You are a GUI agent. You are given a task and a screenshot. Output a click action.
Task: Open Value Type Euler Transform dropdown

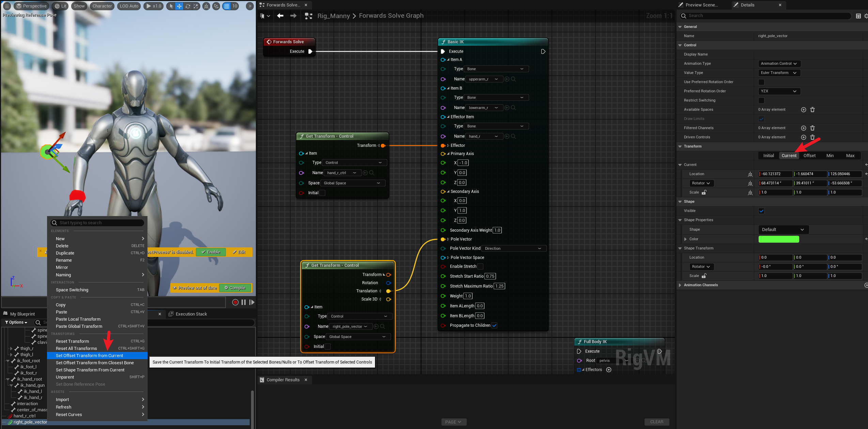pos(779,73)
